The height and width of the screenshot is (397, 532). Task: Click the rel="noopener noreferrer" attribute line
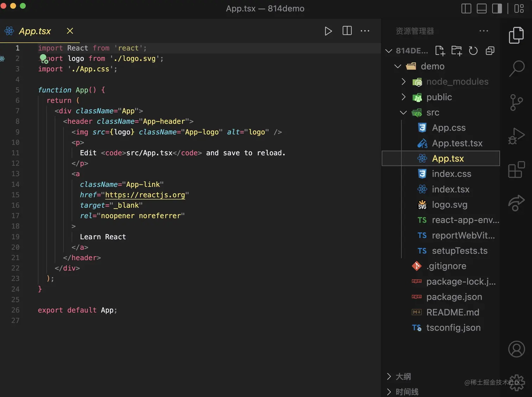[132, 216]
